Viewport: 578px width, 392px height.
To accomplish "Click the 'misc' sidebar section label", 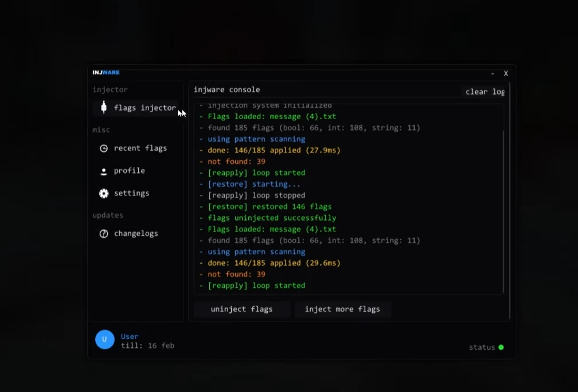I will [x=101, y=130].
